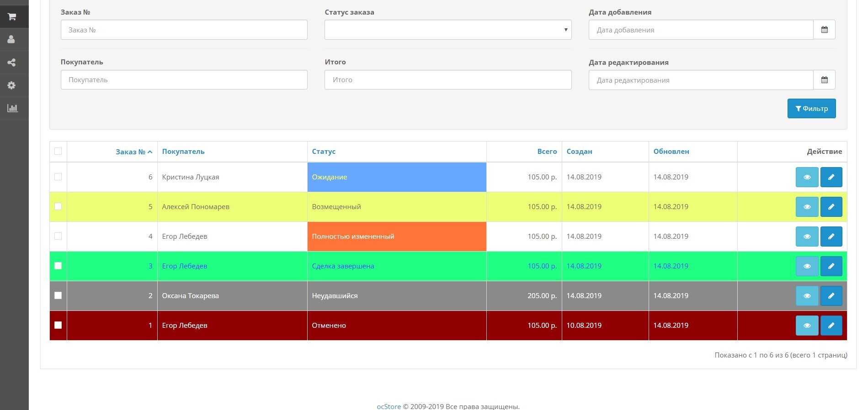The image size is (868, 410).
Task: Sort table by Заказ № column
Action: point(130,152)
